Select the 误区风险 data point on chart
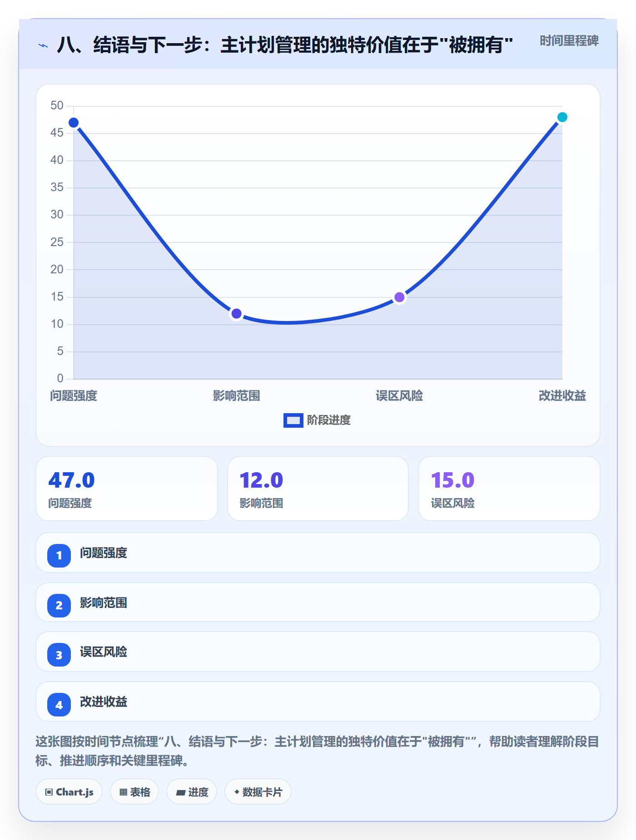636x840 pixels. point(399,297)
